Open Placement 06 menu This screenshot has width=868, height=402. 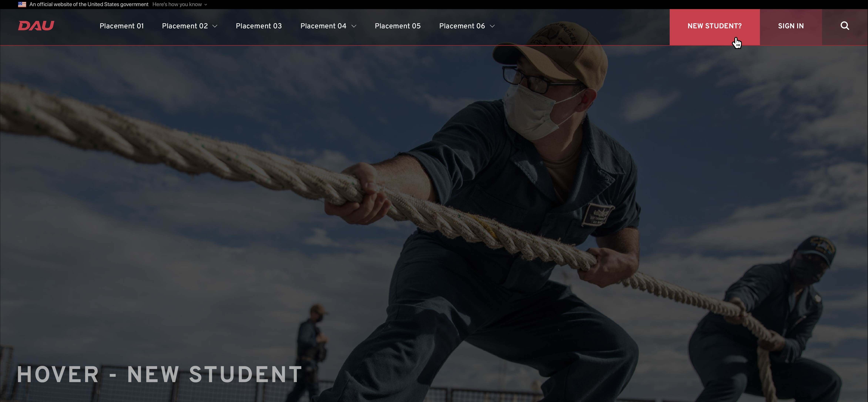coord(462,26)
